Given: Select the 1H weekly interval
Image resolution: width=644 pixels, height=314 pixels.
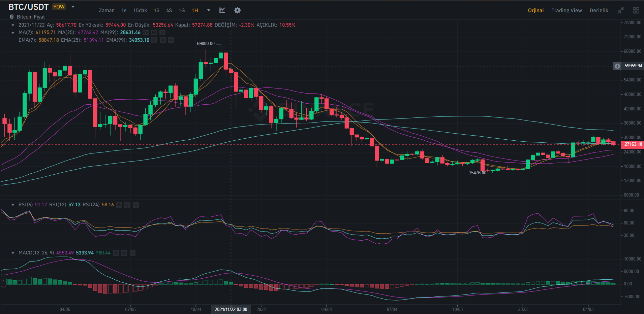Looking at the screenshot, I should pyautogui.click(x=195, y=10).
